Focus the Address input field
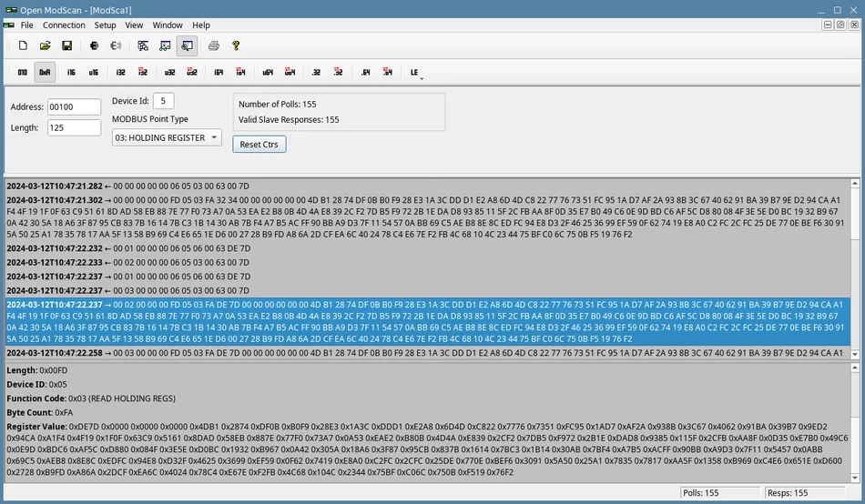The width and height of the screenshot is (865, 504). (x=74, y=107)
